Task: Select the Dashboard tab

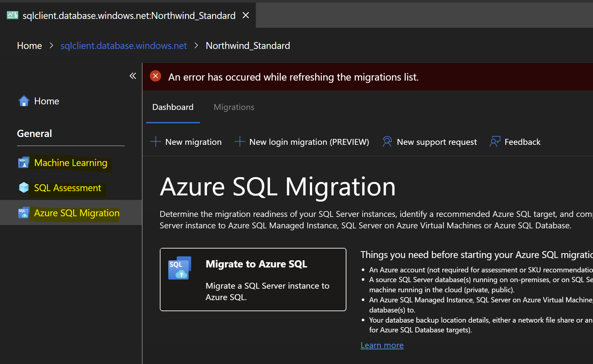Action: (x=173, y=107)
